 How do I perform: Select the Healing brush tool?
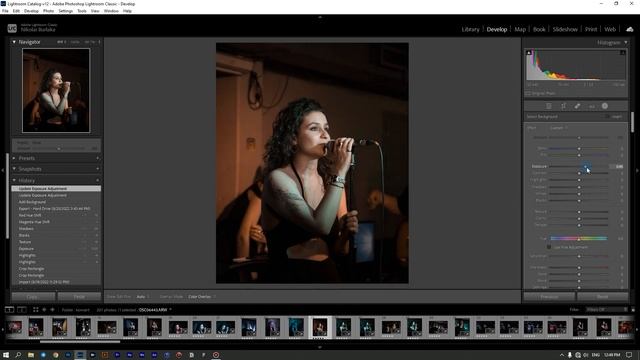click(577, 106)
